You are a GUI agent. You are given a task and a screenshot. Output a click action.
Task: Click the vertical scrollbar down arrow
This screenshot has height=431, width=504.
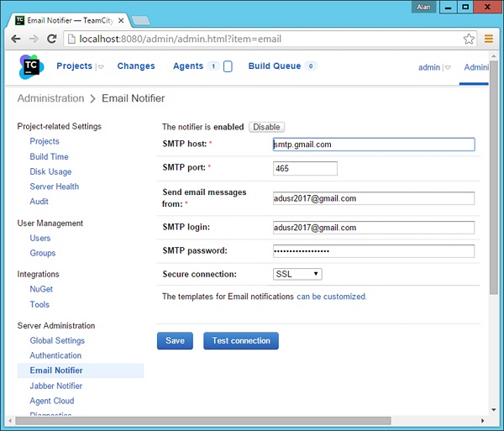(x=493, y=410)
